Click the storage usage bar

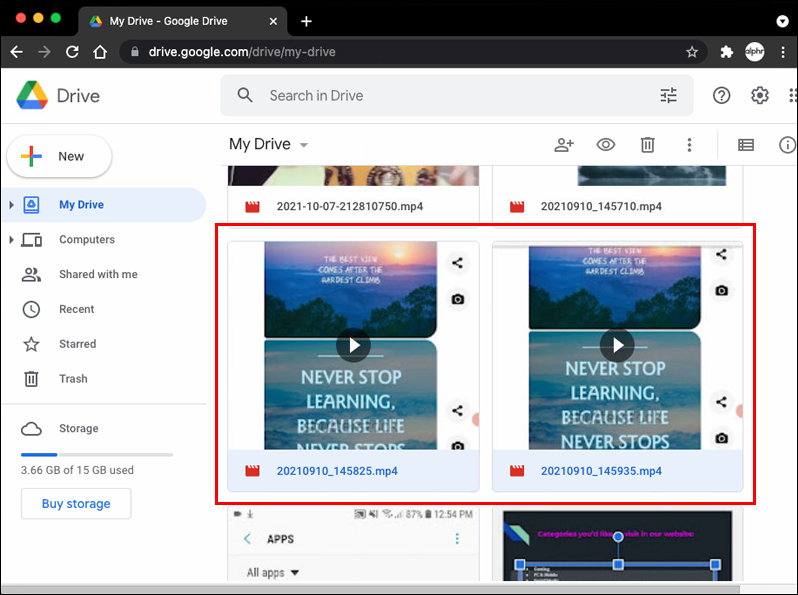click(96, 454)
